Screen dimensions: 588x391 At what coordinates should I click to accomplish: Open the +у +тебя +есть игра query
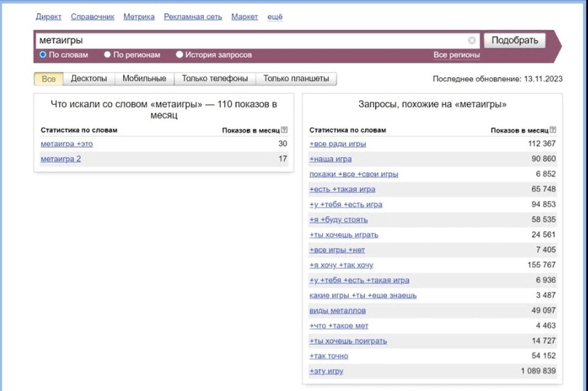pos(346,205)
